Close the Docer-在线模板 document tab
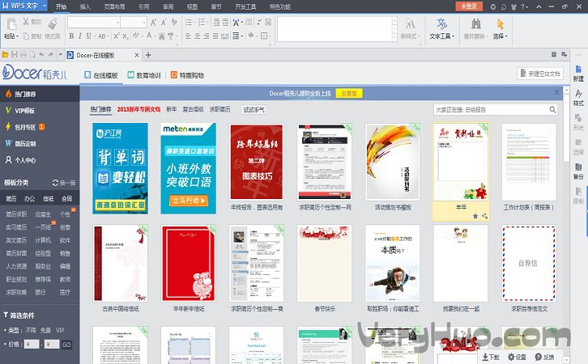 (137, 55)
